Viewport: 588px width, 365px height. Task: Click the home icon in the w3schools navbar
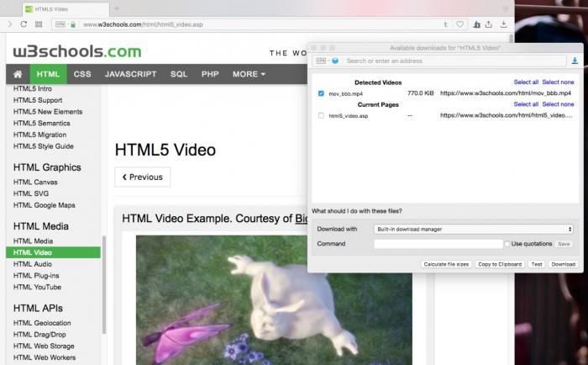(18, 74)
